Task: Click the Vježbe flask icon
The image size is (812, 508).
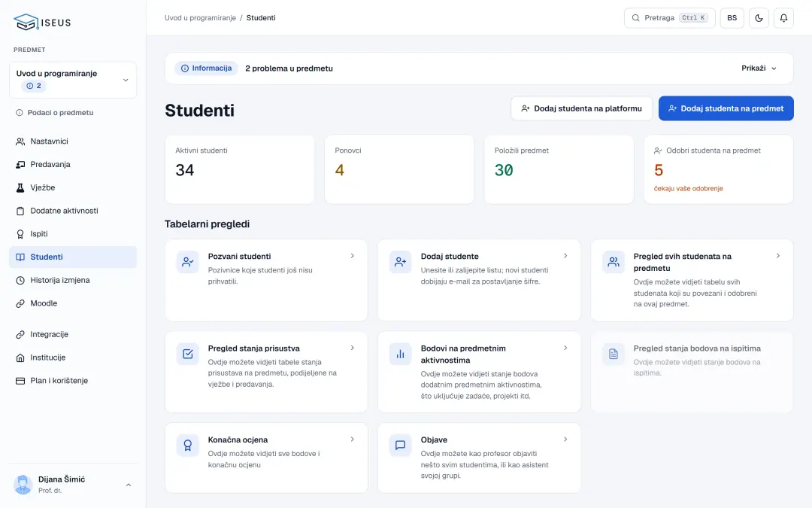Action: tap(20, 187)
